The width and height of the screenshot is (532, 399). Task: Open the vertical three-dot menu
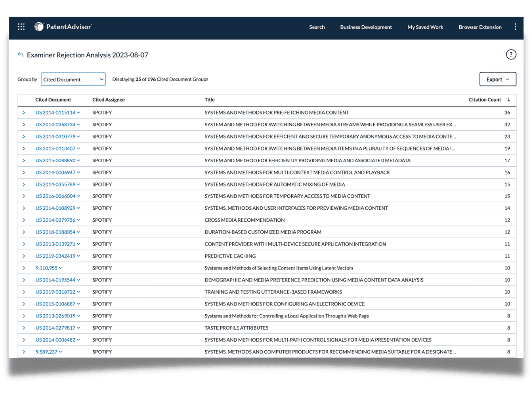pyautogui.click(x=515, y=27)
